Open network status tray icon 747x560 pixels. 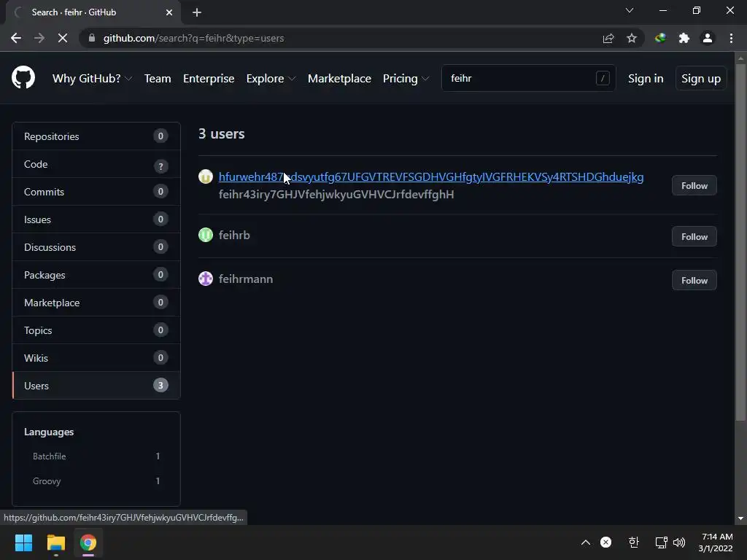[x=661, y=542]
